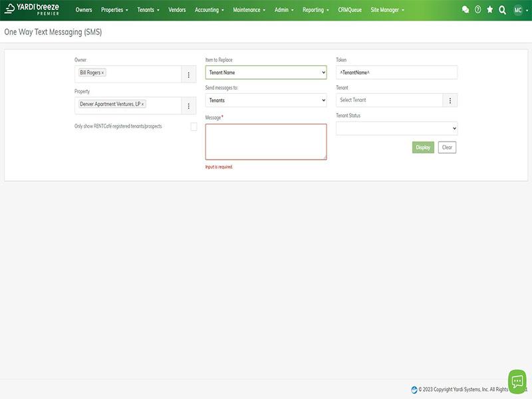532x399 pixels.
Task: Click into the Message text area
Action: [266, 142]
